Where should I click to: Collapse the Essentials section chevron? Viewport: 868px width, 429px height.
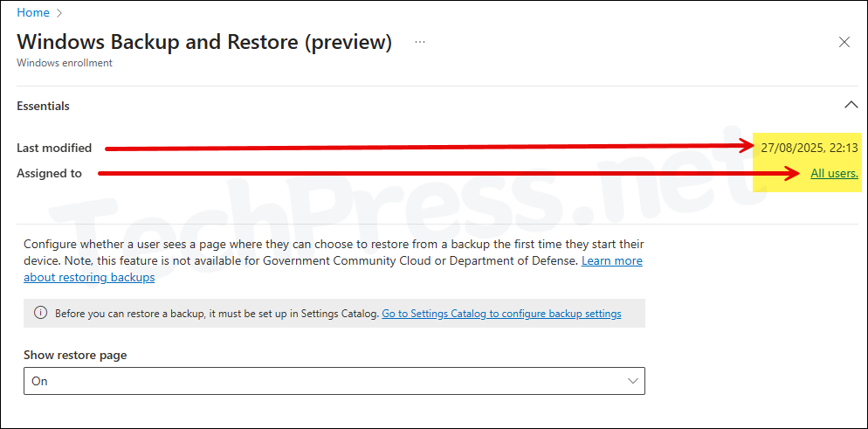[851, 105]
